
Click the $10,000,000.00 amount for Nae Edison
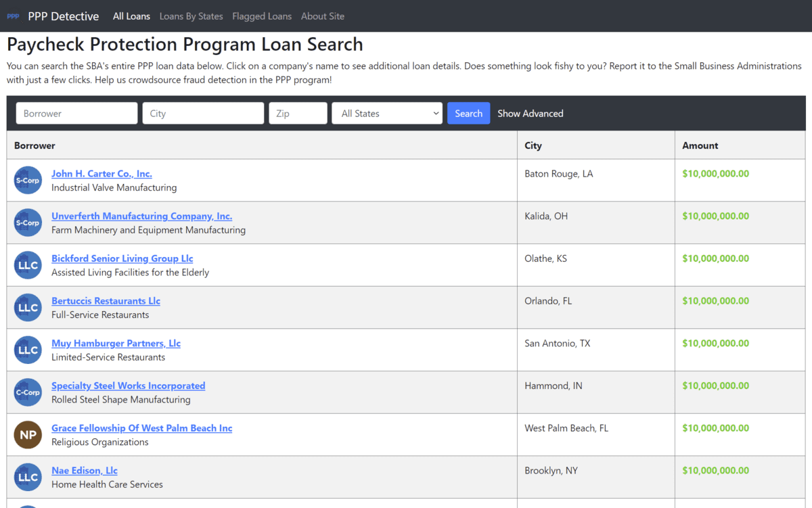pyautogui.click(x=715, y=471)
